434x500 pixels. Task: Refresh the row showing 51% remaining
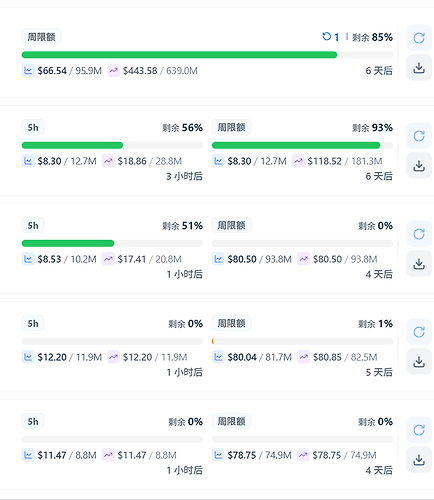tap(419, 234)
